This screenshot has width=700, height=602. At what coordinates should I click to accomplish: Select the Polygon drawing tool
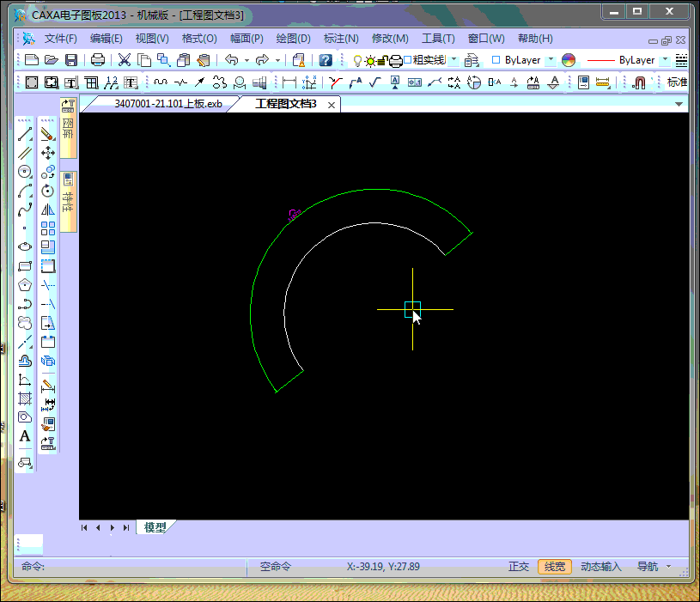(25, 285)
